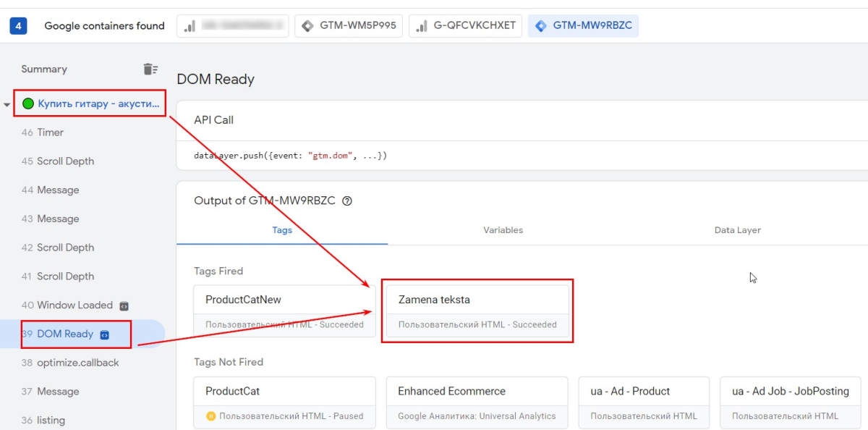Click the Google containers found text

[105, 26]
